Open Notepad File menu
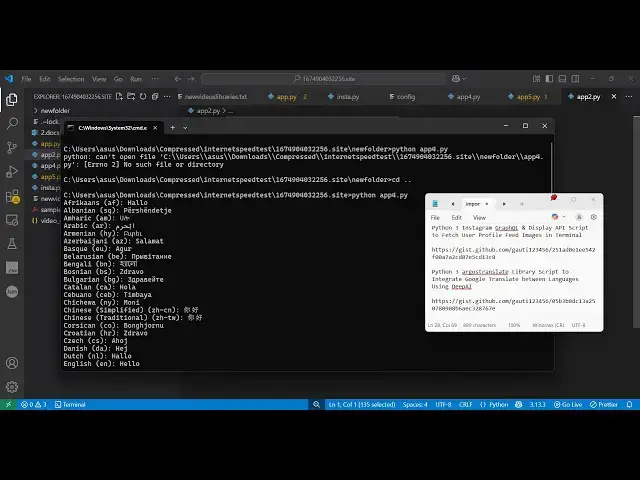 coord(435,218)
